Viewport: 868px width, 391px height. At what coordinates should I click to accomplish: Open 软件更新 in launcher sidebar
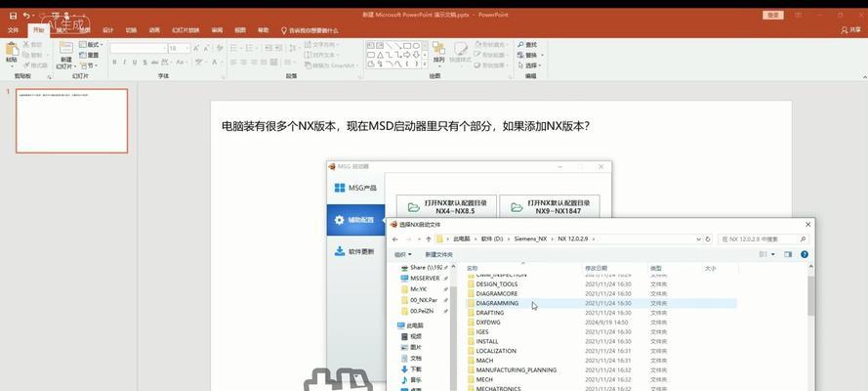click(x=355, y=251)
